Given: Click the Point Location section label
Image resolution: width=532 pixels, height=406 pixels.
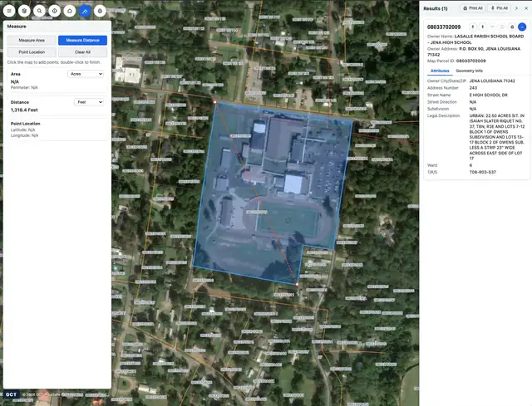Looking at the screenshot, I should point(26,124).
